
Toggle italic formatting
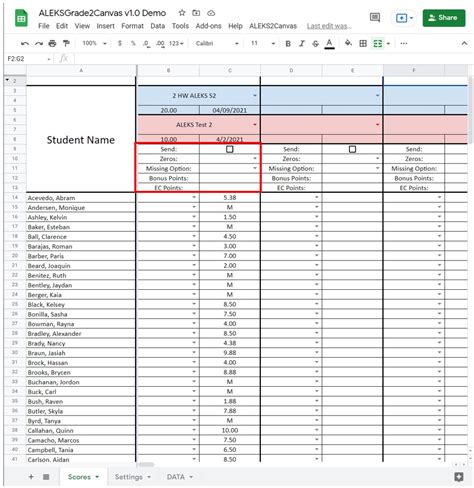click(302, 43)
